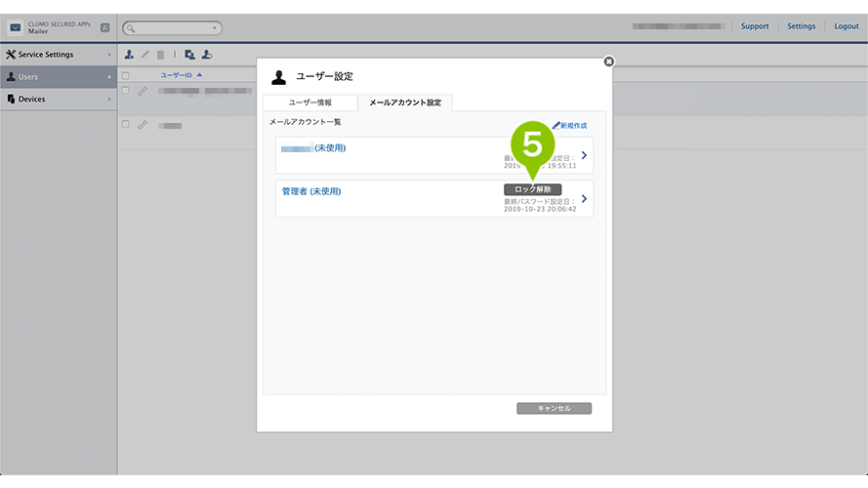
Task: Click the Logout link
Action: coord(847,26)
